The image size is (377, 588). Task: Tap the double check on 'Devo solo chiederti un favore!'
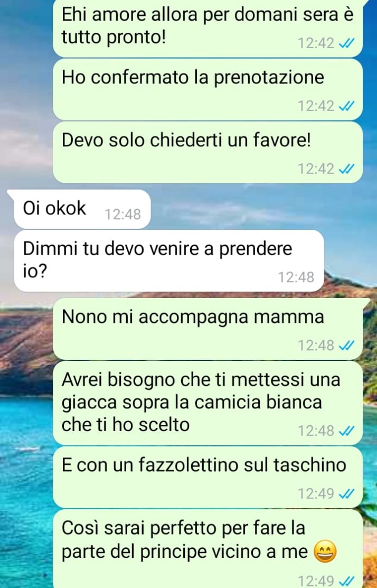(x=346, y=170)
